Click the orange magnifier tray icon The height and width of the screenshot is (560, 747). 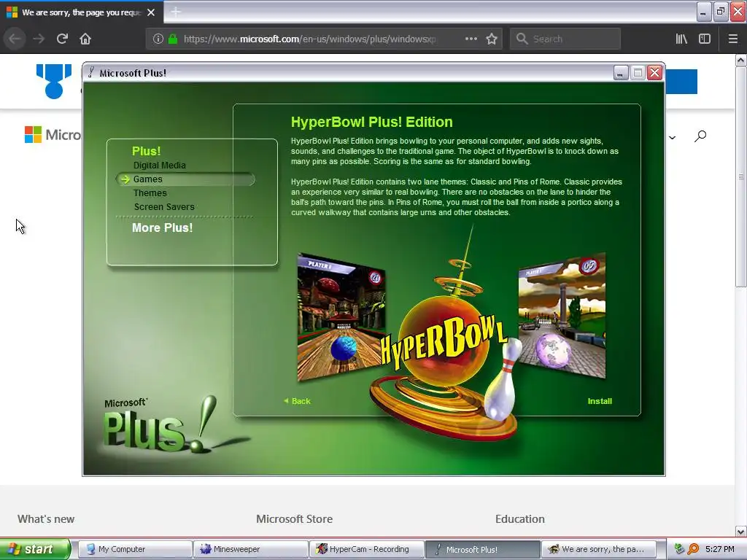click(x=693, y=549)
